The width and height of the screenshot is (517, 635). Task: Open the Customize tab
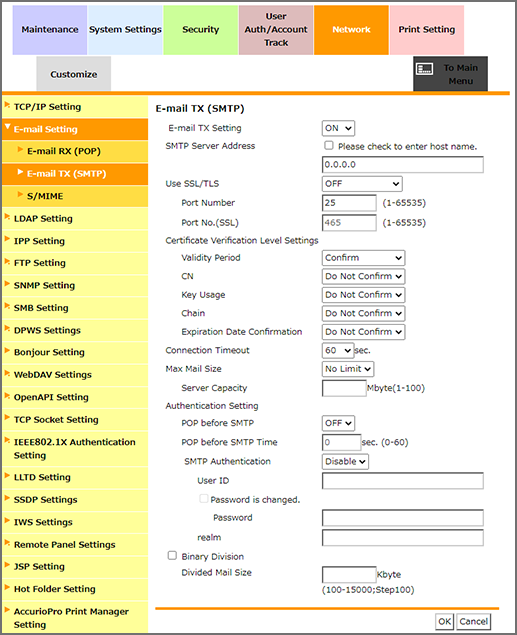[x=74, y=74]
